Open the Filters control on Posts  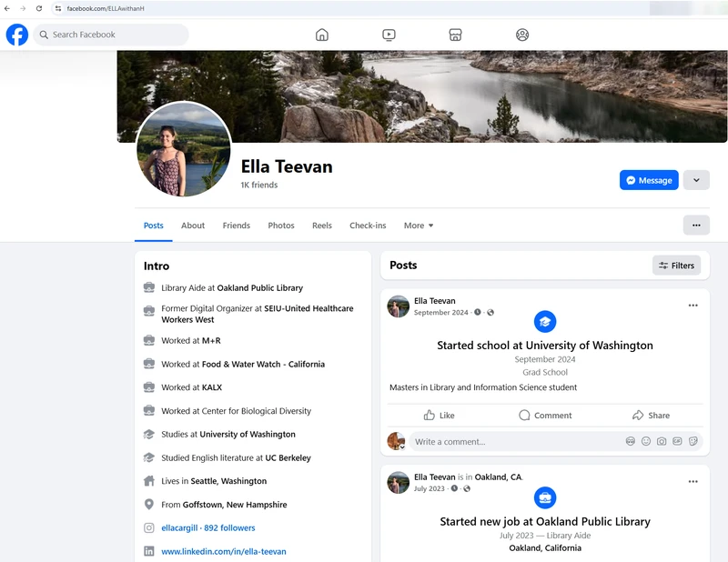(676, 265)
